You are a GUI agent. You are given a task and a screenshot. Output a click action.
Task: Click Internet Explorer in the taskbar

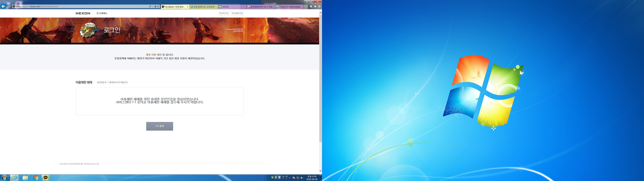[x=14, y=177]
